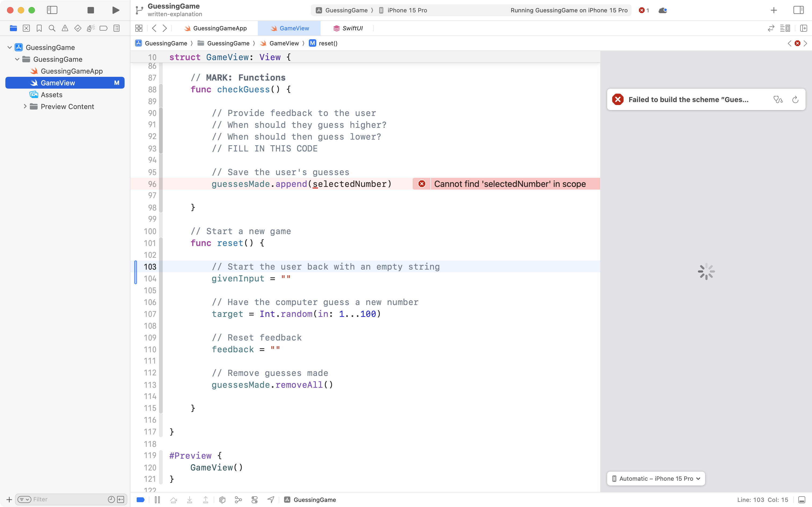Open the Issue navigator
This screenshot has width=812, height=507.
(x=65, y=28)
